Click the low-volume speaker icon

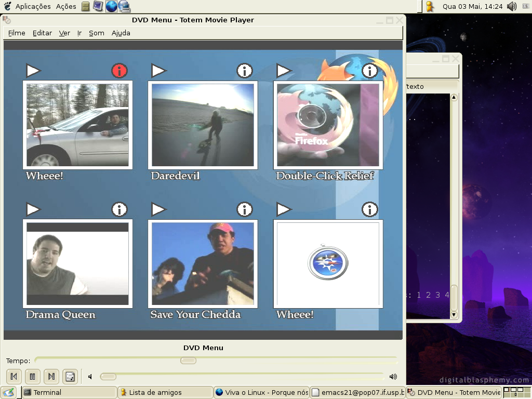click(x=90, y=377)
